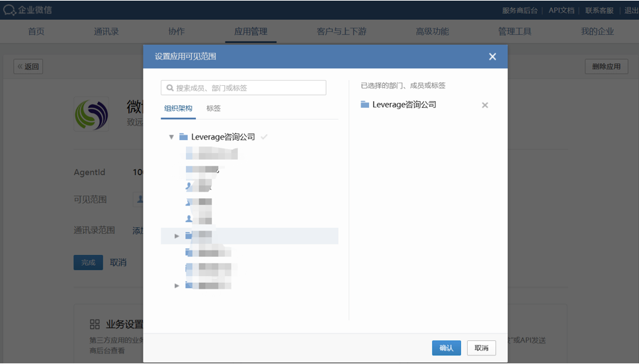Open the 客户与上下游 navigation item
This screenshot has width=639, height=364.
[341, 31]
